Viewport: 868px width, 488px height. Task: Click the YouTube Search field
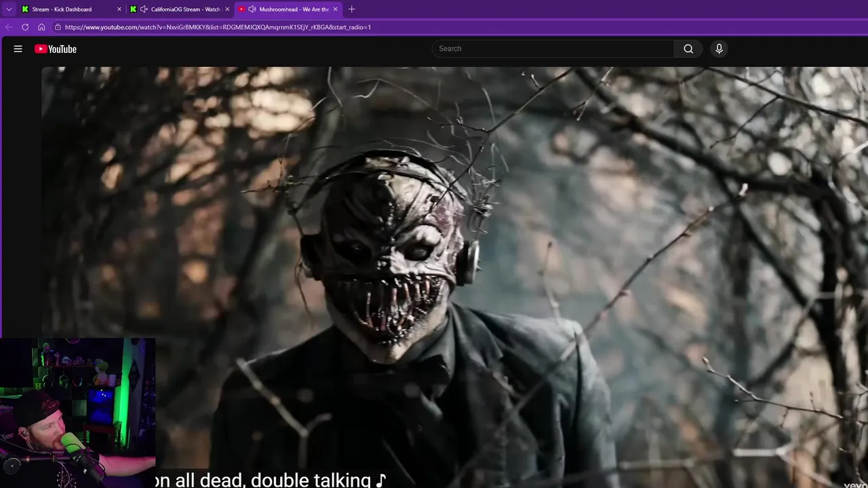tap(553, 49)
